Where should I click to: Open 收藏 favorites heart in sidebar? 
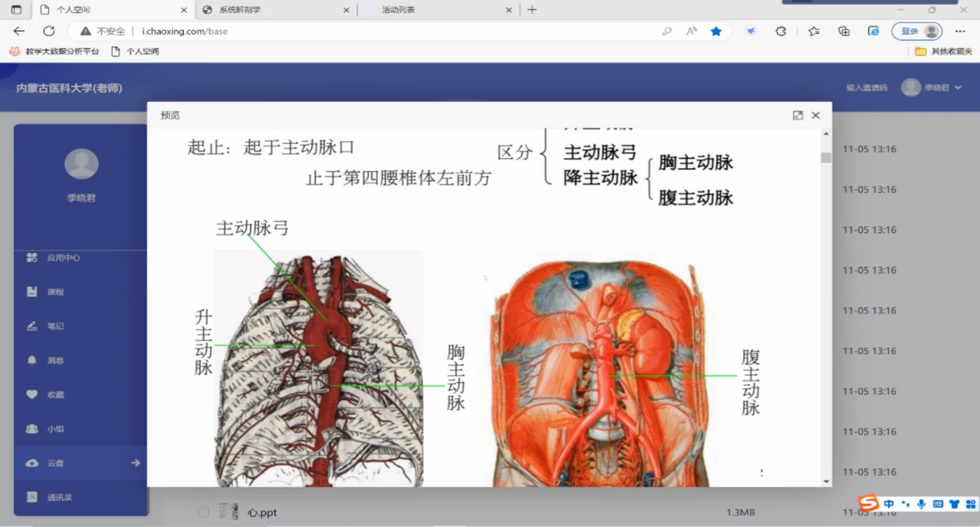pos(55,394)
